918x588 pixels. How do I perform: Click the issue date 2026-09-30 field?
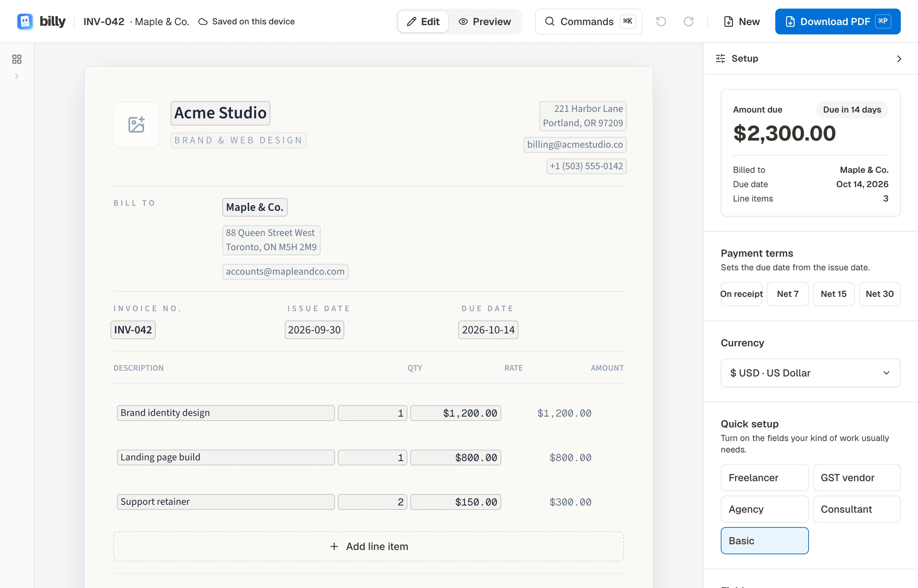click(314, 329)
